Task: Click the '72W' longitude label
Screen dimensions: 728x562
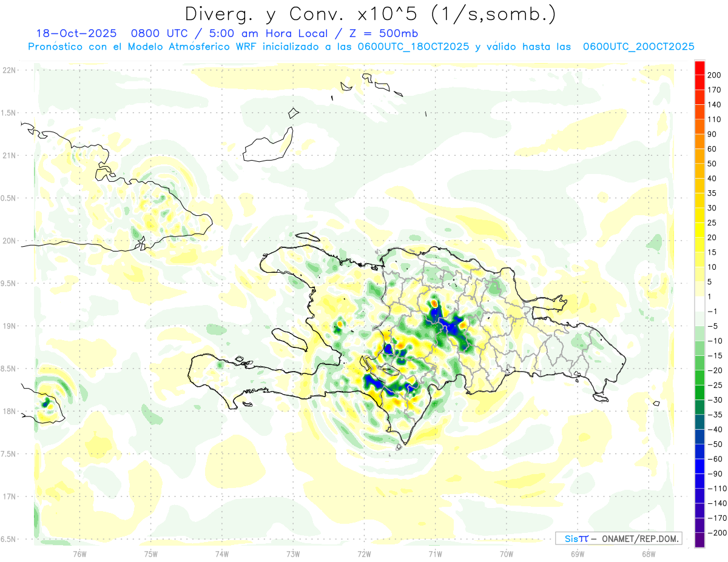Action: tap(364, 554)
